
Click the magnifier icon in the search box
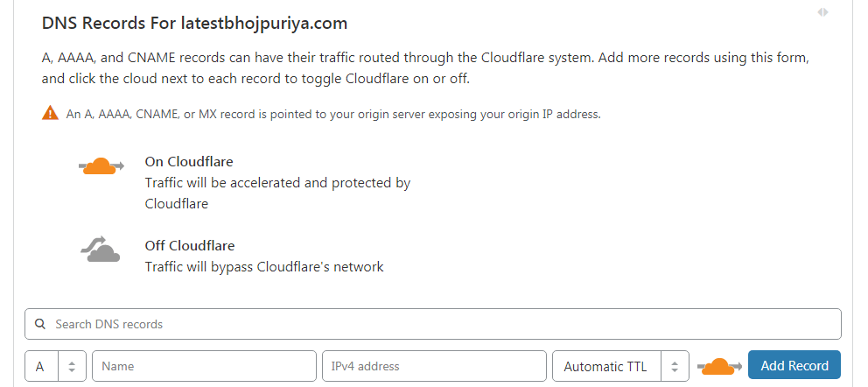[40, 324]
